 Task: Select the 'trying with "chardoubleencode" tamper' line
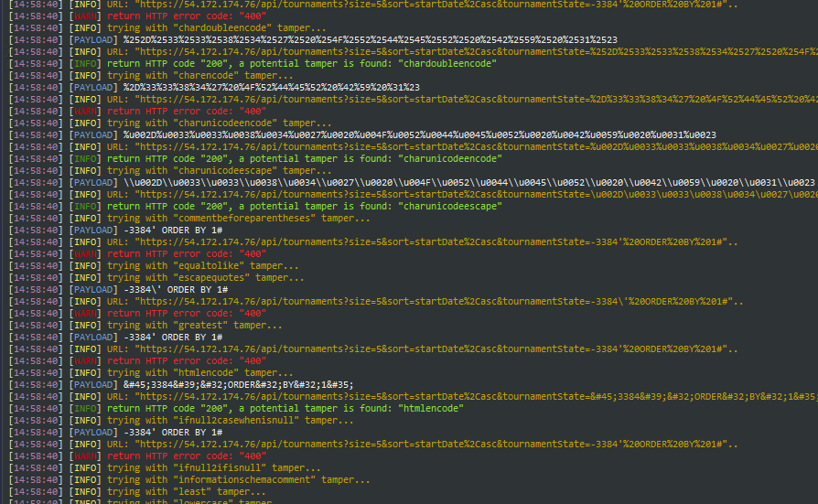tap(167, 27)
